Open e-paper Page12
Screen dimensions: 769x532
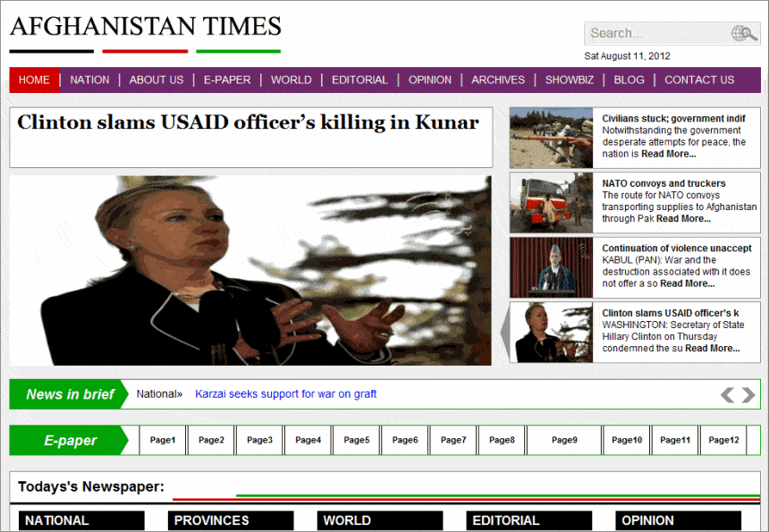(724, 440)
